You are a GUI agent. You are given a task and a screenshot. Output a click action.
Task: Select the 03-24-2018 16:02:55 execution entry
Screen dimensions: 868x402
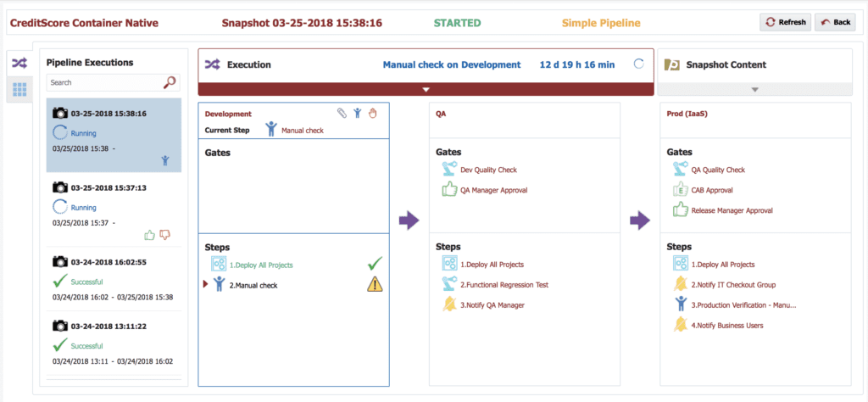click(x=114, y=279)
